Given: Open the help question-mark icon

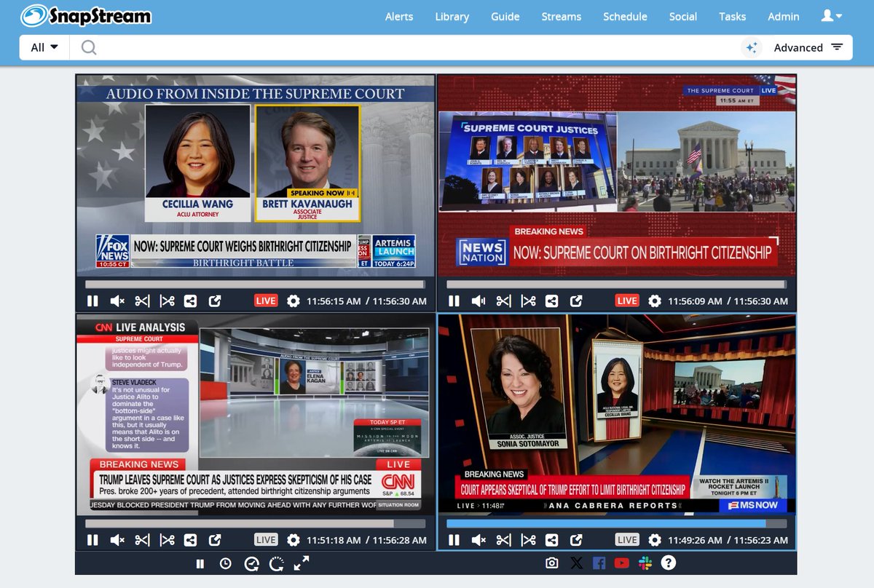Looking at the screenshot, I should click(668, 563).
